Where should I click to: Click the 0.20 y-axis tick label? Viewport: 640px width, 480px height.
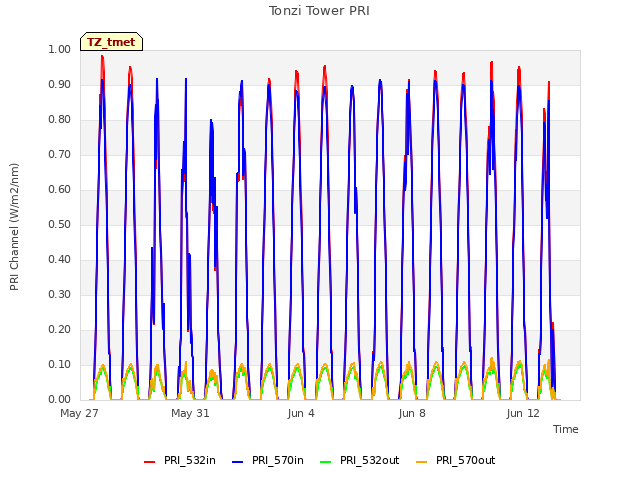point(60,329)
